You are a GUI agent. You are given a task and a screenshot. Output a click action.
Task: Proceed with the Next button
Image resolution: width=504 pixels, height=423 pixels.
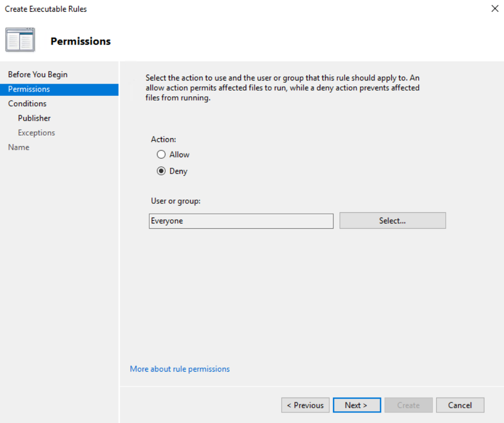[356, 405]
